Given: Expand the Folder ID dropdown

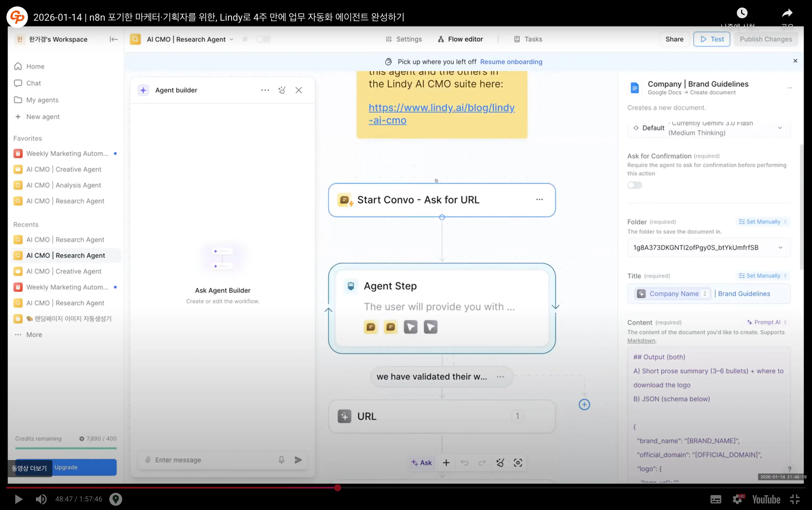Looking at the screenshot, I should point(780,247).
